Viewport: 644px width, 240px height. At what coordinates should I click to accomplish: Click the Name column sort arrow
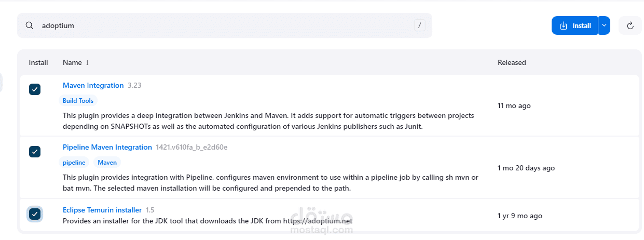pos(87,62)
